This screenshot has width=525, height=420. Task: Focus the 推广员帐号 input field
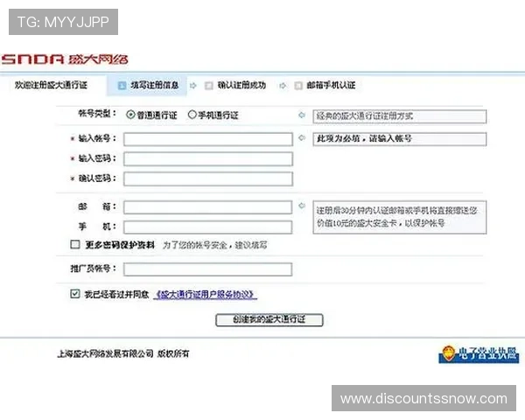207,269
